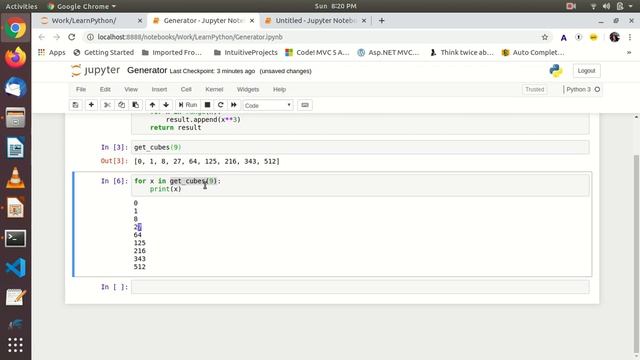Screen dimensions: 640x360
Task: Switch to the Untitled - Jupyter Notebook tab
Action: pos(315,20)
